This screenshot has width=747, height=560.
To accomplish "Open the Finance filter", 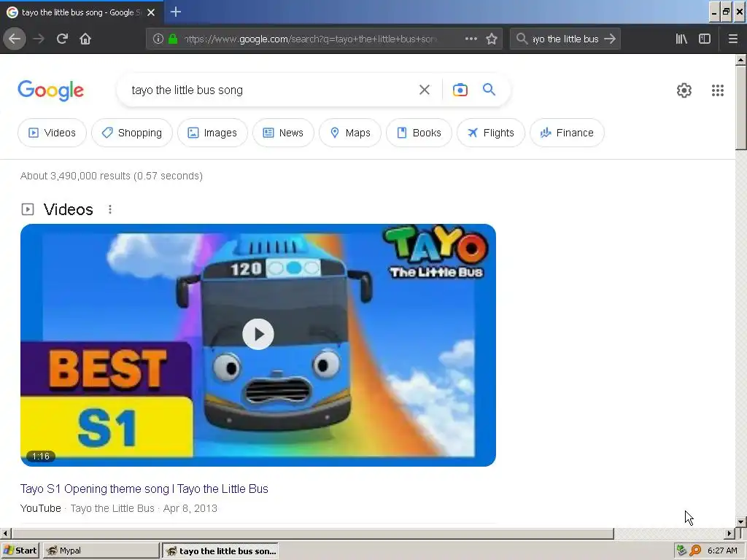I will 567,133.
